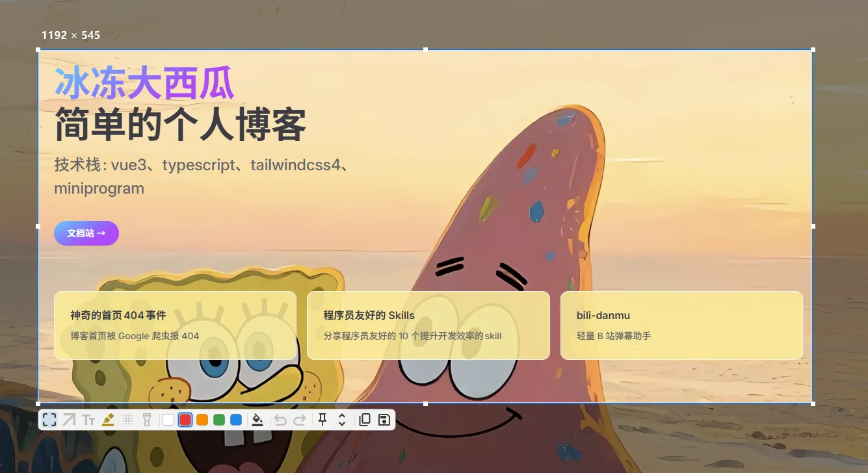Click the 冰冻大西瓜 gradient title
This screenshot has height=473, width=868.
point(144,84)
